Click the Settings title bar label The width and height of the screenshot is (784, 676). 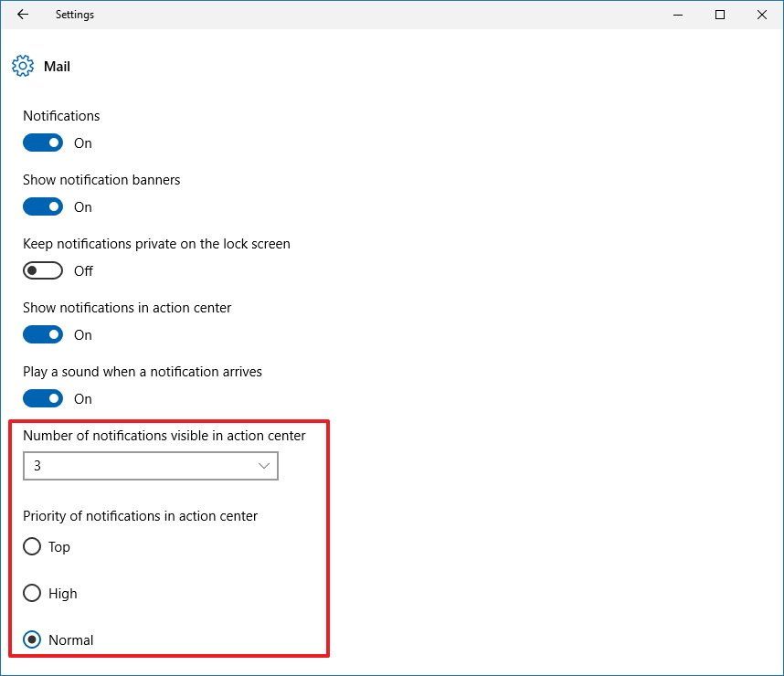pos(74,14)
